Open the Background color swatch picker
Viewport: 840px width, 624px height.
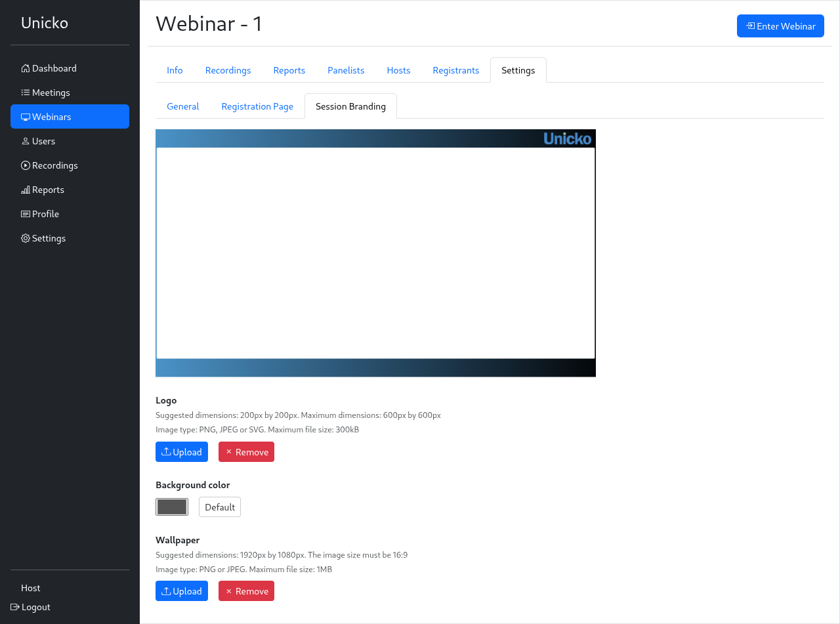172,507
